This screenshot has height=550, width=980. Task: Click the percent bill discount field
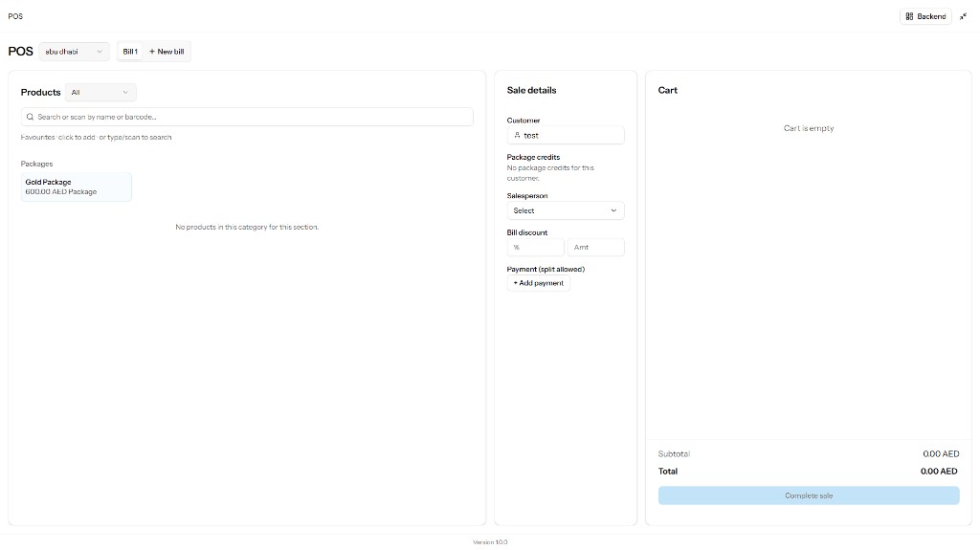[x=535, y=248]
